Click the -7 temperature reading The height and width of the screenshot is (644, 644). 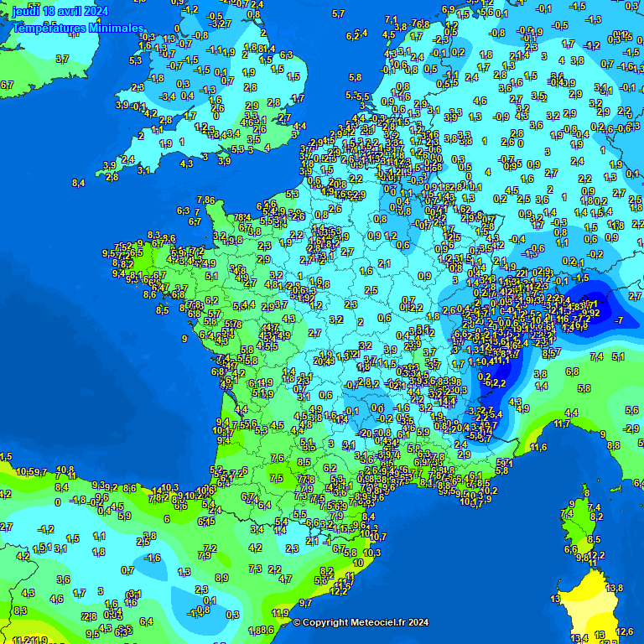(x=619, y=320)
